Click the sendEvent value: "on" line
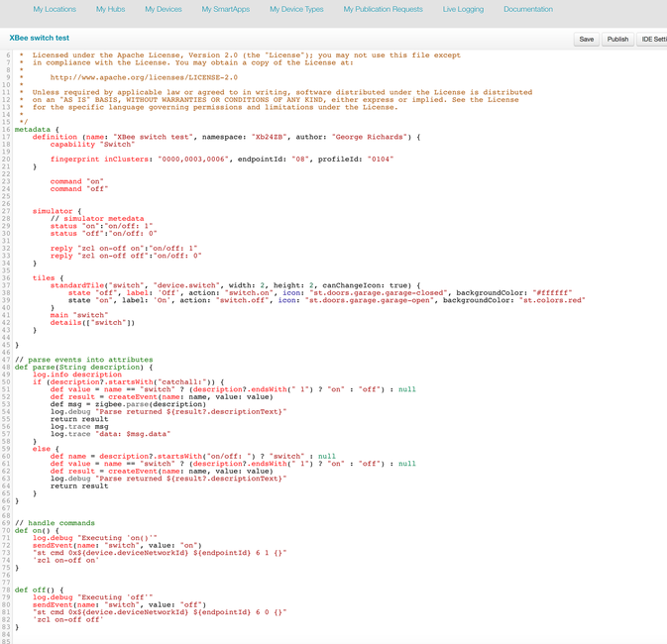 click(117, 546)
